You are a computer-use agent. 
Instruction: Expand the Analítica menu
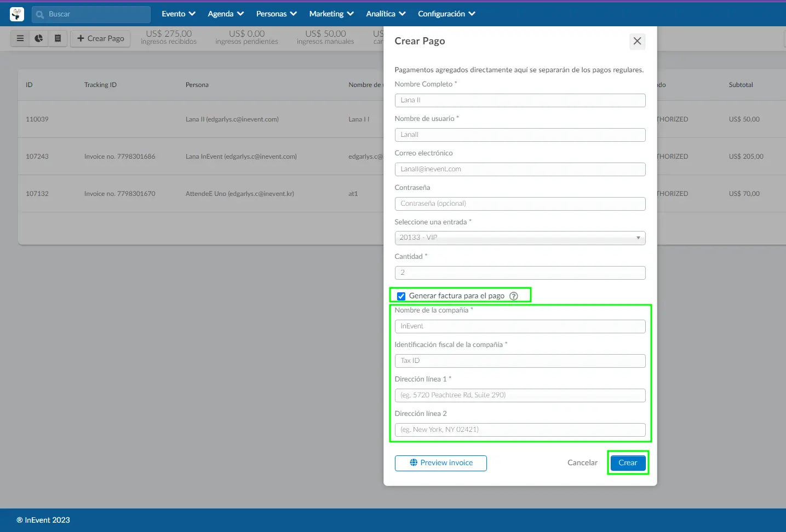386,14
